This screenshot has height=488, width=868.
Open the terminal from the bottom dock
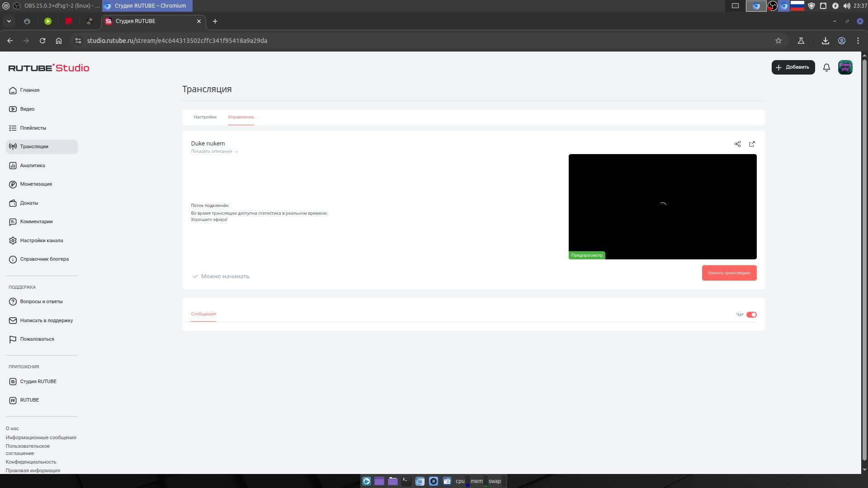(x=406, y=481)
